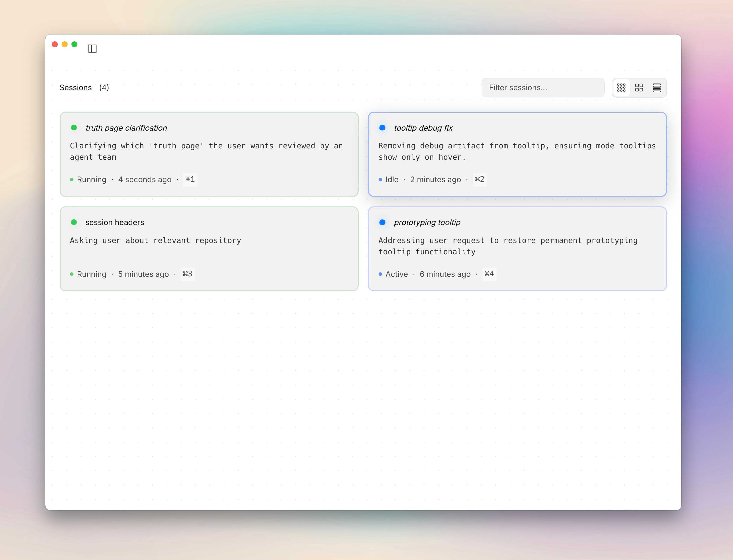Click the ⌘2 shortcut badge on tooltip debug fix
Viewport: 733px width, 560px height.
click(479, 179)
